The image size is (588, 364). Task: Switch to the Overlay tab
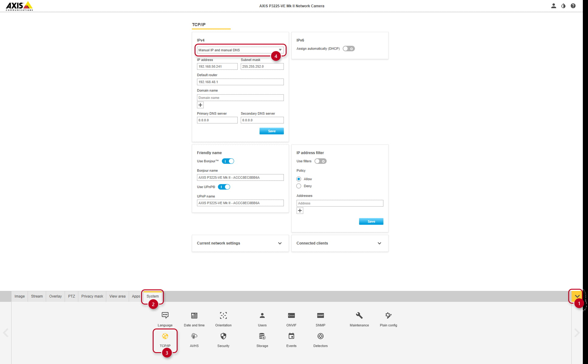pos(55,296)
